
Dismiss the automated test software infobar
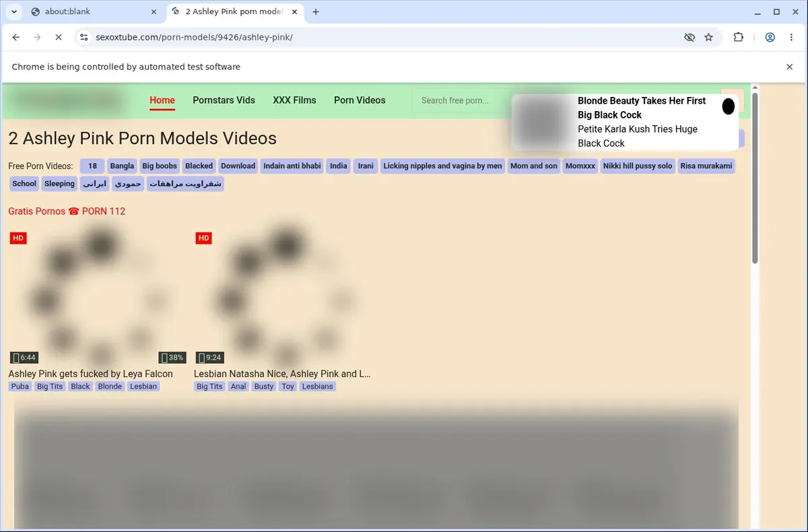(x=790, y=67)
